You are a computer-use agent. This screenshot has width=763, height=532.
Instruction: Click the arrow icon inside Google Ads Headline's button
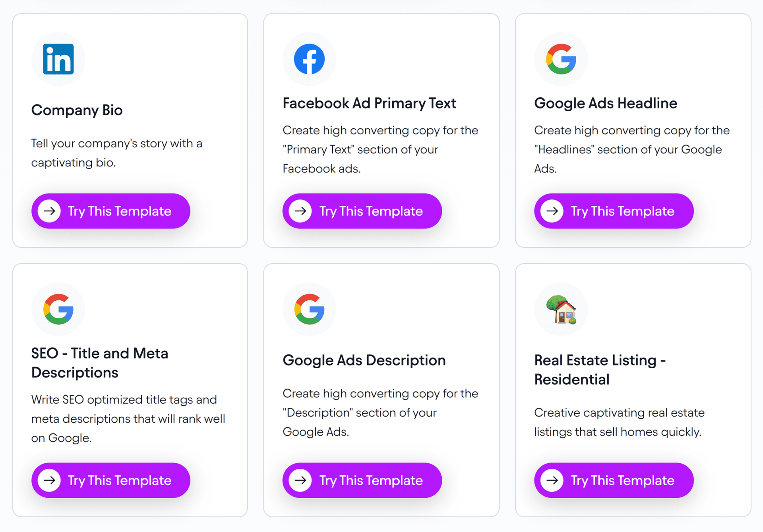(552, 211)
